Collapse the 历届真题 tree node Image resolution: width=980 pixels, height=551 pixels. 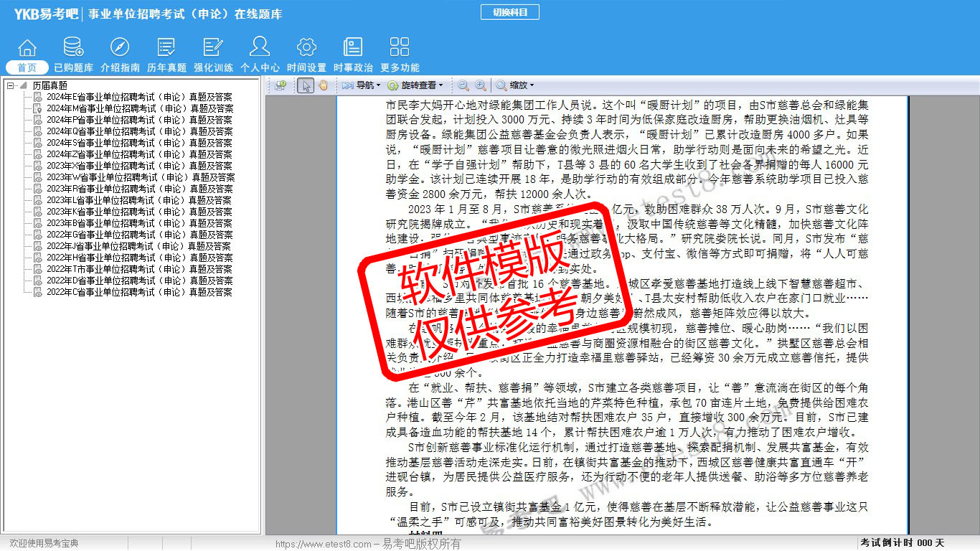[x=10, y=85]
